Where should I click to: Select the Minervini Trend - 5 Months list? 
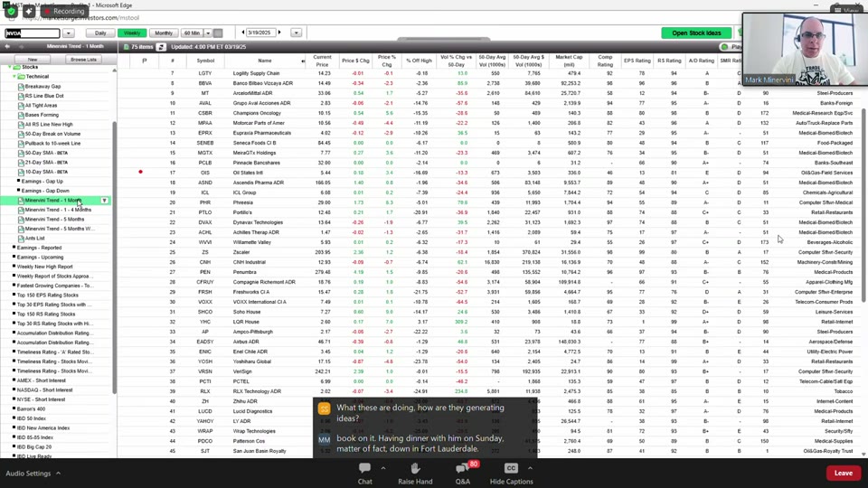click(54, 219)
